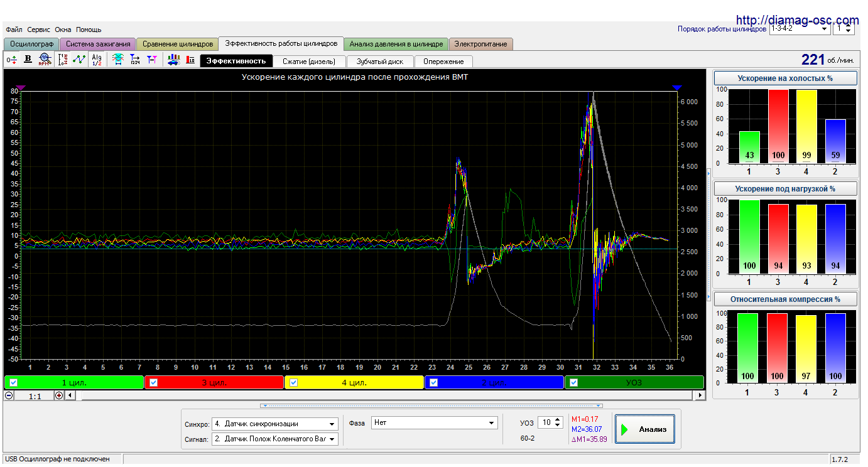Viewport: 868px width, 467px height.
Task: Toggle the 2 цил. blue channel checkbox
Action: 433,382
